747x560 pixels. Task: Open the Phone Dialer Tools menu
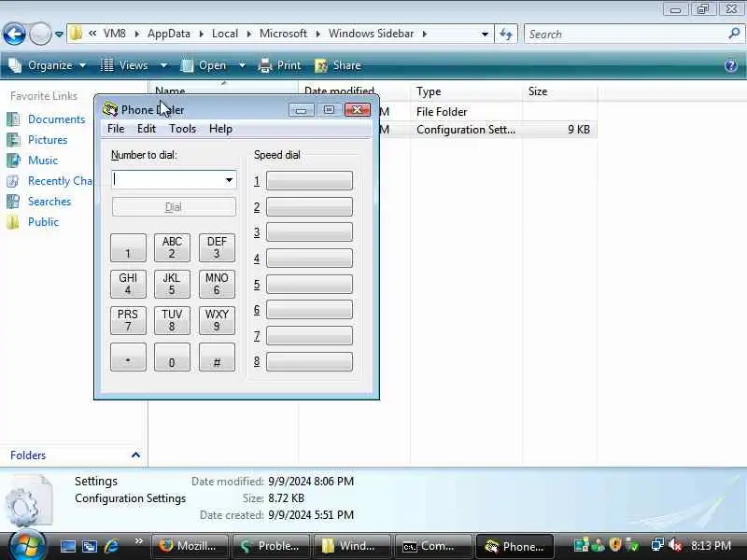pyautogui.click(x=182, y=129)
